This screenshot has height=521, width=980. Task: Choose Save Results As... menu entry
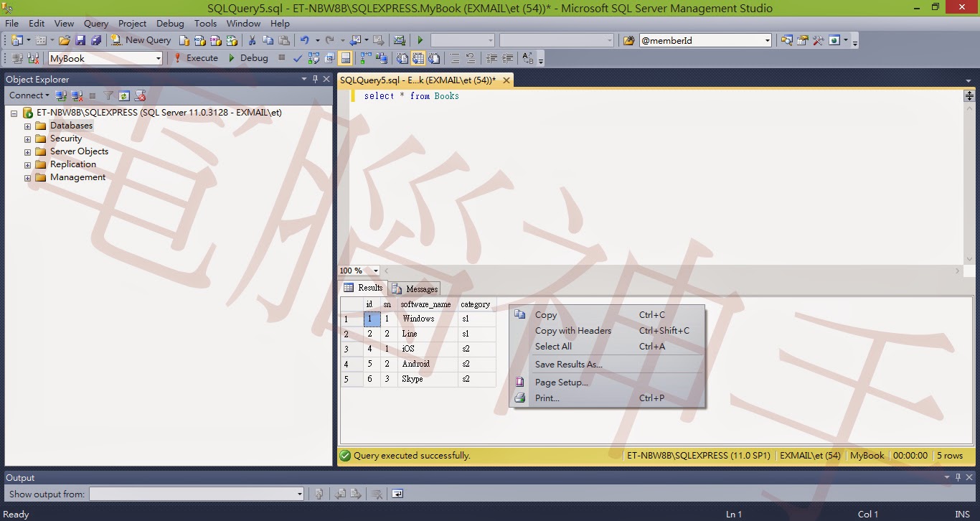607,365
